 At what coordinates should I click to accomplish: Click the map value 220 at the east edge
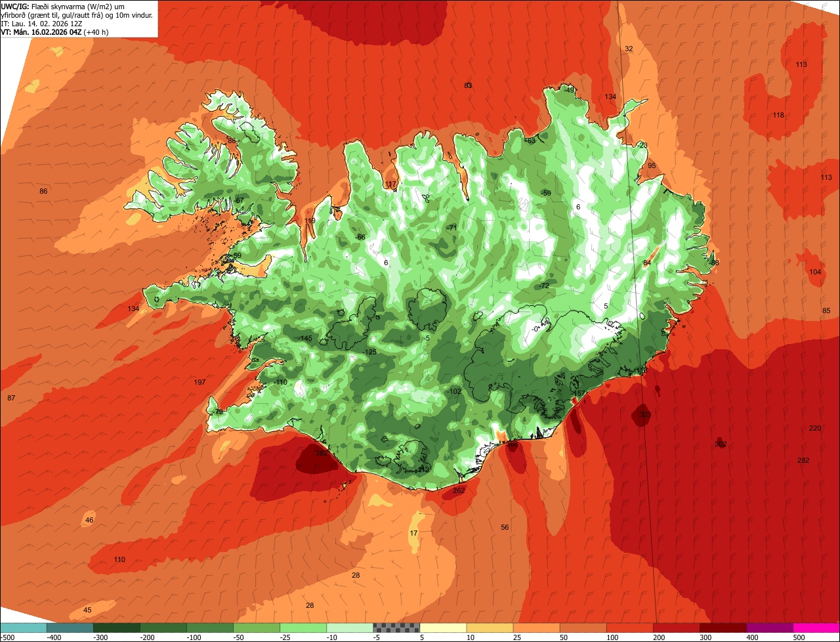pyautogui.click(x=815, y=428)
